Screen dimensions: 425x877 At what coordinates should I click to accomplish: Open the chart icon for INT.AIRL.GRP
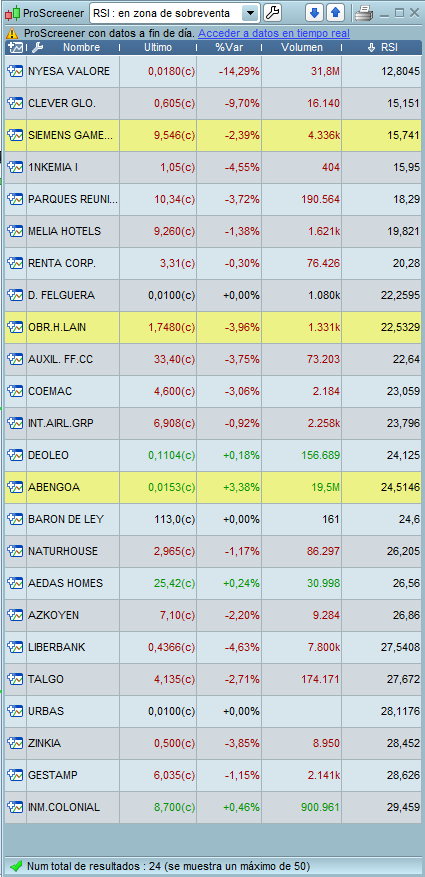pos(15,423)
